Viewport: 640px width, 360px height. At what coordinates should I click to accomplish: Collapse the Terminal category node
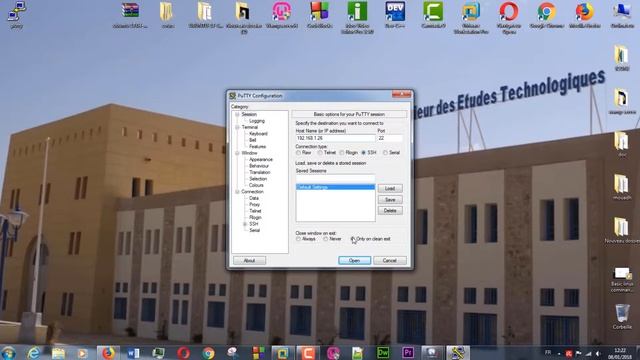pyautogui.click(x=237, y=127)
